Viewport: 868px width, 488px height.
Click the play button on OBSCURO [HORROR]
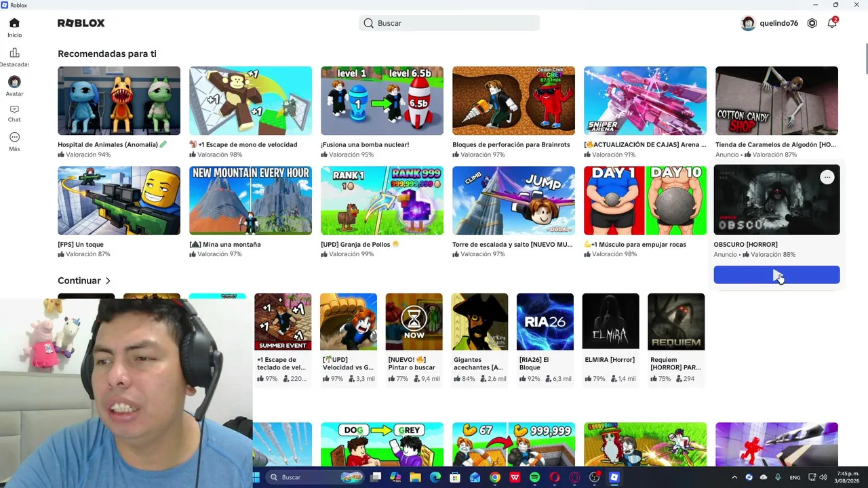click(776, 274)
